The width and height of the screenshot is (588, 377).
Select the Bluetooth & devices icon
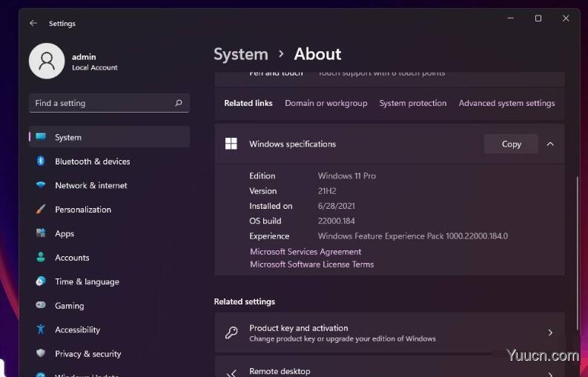point(41,161)
